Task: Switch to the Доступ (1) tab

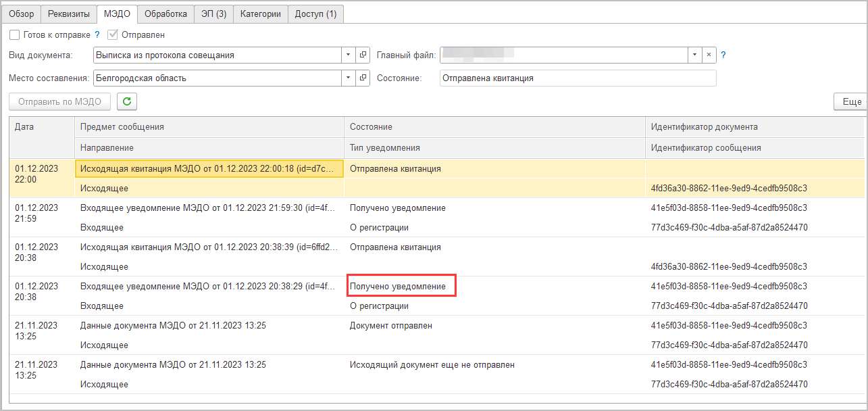Action: pos(315,14)
